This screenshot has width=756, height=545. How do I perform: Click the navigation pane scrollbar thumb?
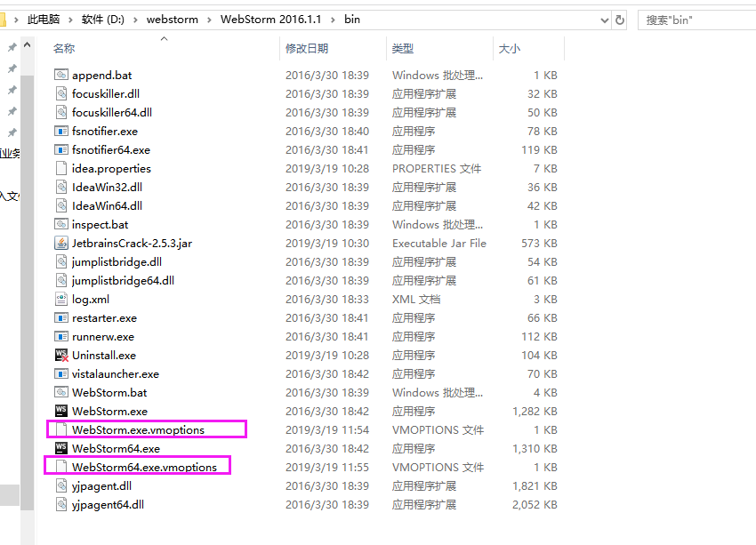pos(27,292)
